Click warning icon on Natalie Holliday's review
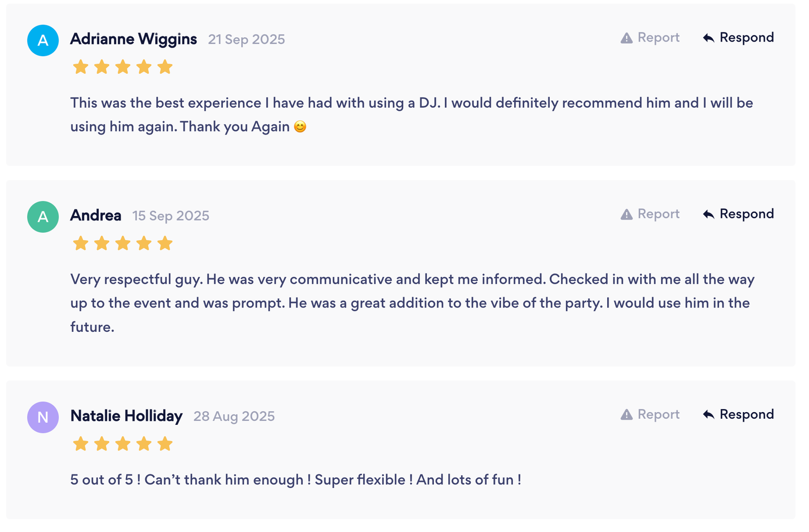809x532 pixels. pyautogui.click(x=626, y=415)
